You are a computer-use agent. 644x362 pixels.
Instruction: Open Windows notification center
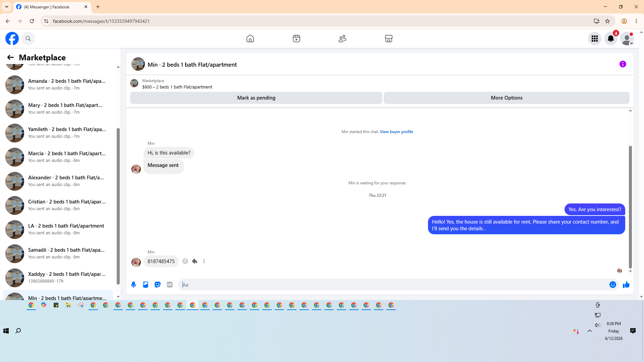633,331
